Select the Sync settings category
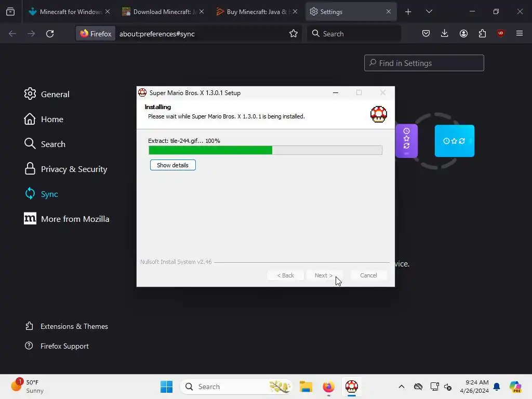 [42, 194]
